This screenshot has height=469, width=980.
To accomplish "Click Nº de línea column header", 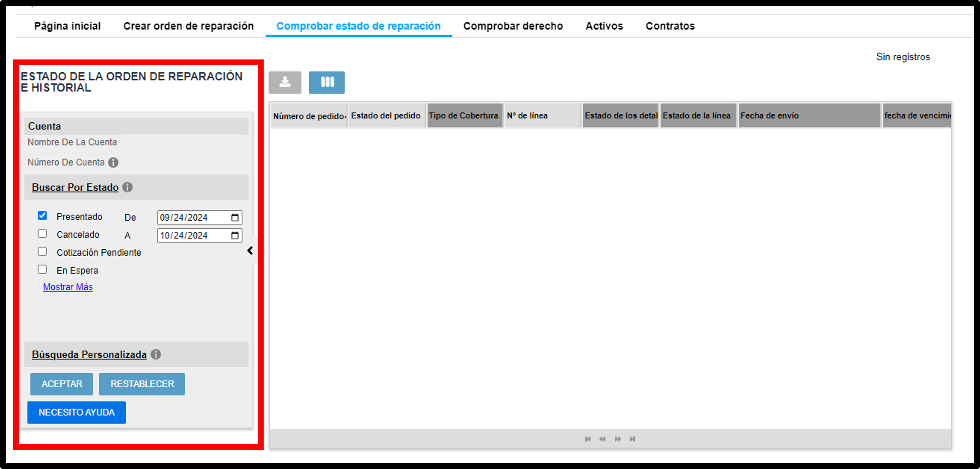I will coord(543,116).
